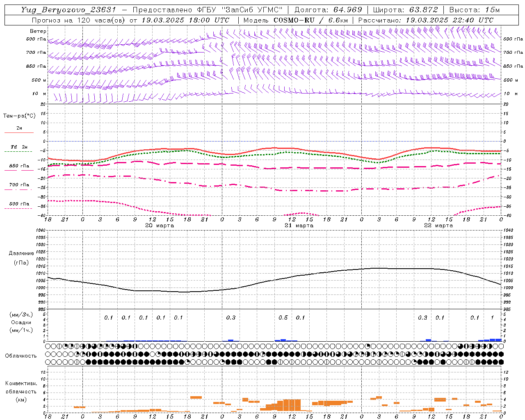Screen dimensions: 525x420
Task: Click the (км) unit under convective cloudiness
Action: tap(21, 399)
